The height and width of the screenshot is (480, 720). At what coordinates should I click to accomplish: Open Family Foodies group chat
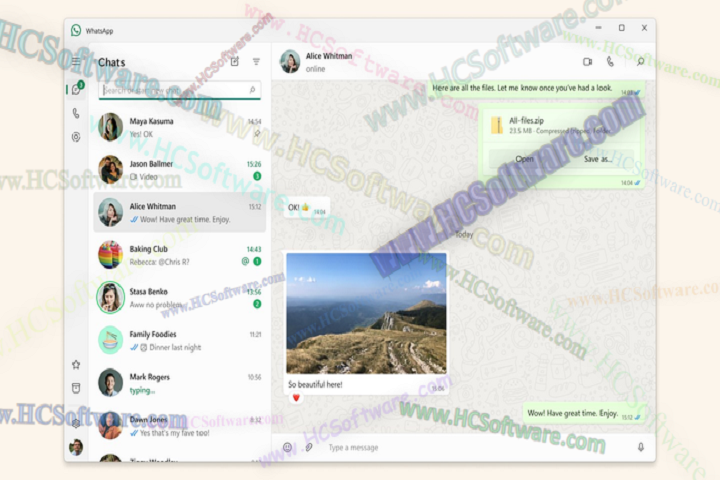[180, 340]
